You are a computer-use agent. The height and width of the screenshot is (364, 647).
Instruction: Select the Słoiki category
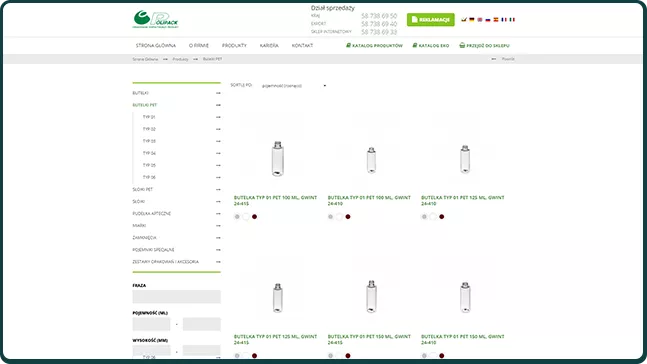[x=139, y=202]
